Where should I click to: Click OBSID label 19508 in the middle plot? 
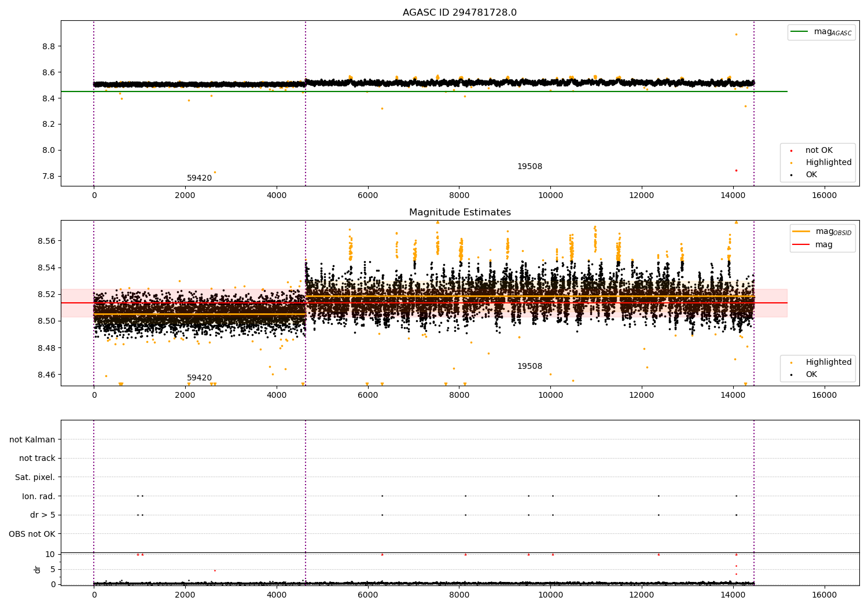(x=529, y=367)
